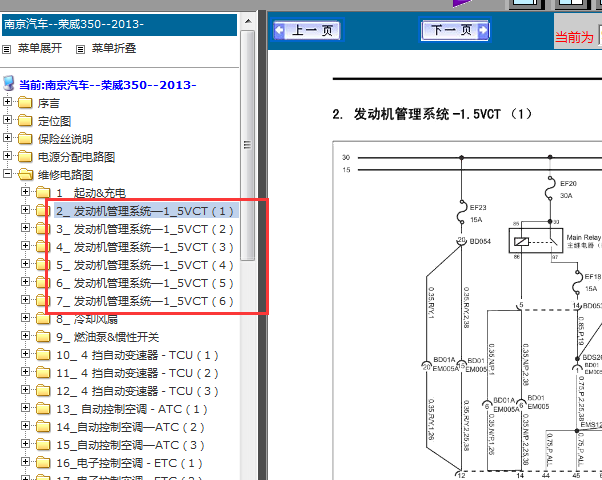The height and width of the screenshot is (480, 602).
Task: Collapse the 维修电路图 folder node
Action: [x=7, y=174]
